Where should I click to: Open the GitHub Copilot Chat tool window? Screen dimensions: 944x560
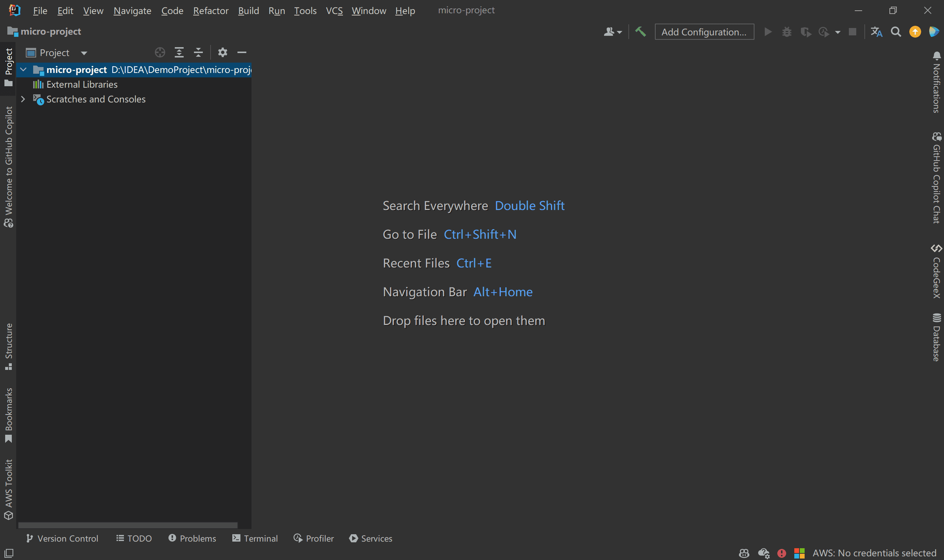(937, 178)
